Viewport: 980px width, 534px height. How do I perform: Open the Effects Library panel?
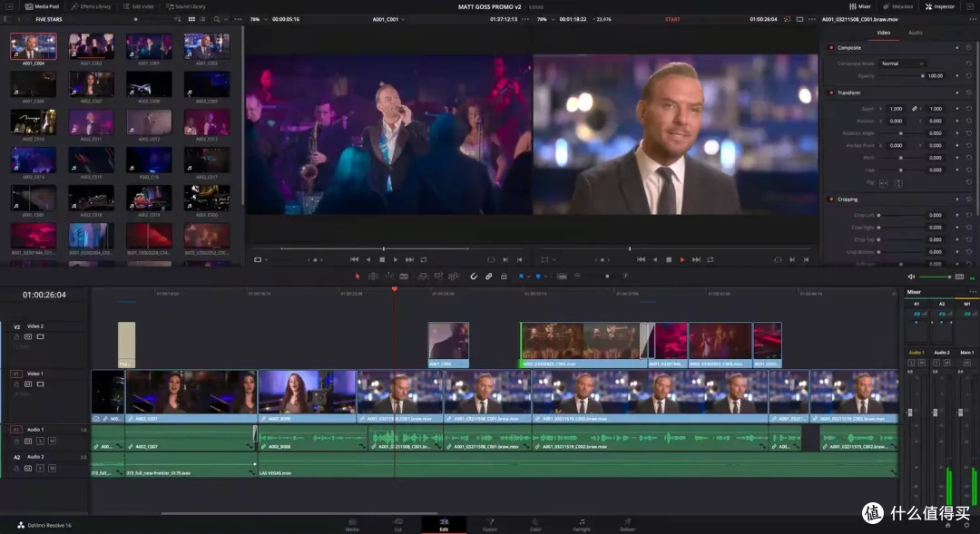[92, 6]
